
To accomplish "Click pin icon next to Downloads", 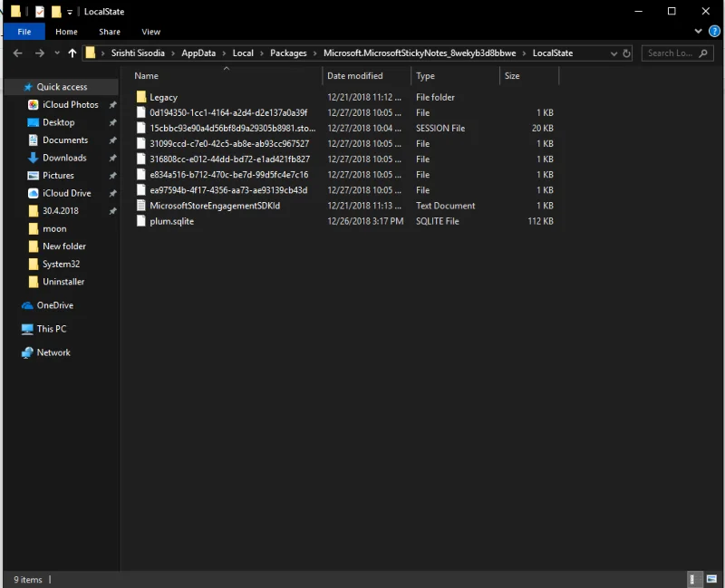I will click(112, 158).
